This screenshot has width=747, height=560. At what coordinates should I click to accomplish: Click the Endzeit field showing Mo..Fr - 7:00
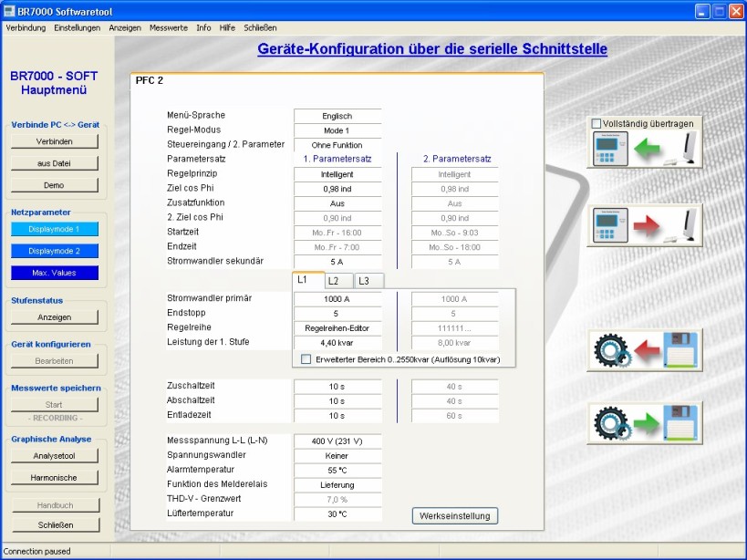(x=337, y=247)
